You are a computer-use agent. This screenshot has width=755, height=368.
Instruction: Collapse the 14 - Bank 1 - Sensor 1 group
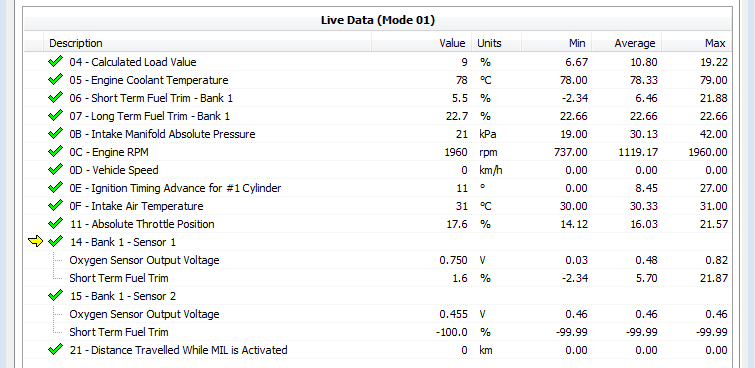pos(123,242)
